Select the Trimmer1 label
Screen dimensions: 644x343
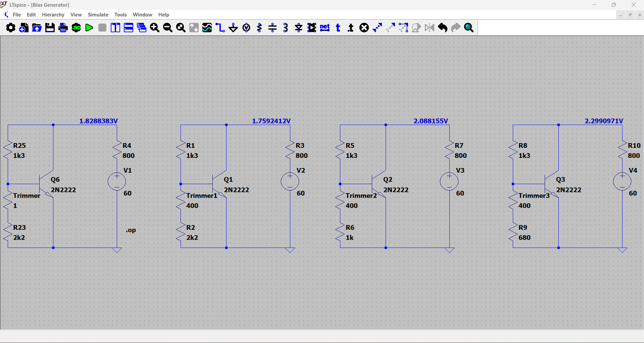coord(202,196)
